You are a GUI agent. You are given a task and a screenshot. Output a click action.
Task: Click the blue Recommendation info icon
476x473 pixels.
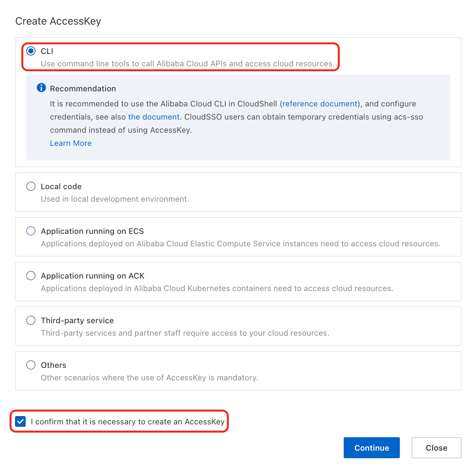[41, 88]
